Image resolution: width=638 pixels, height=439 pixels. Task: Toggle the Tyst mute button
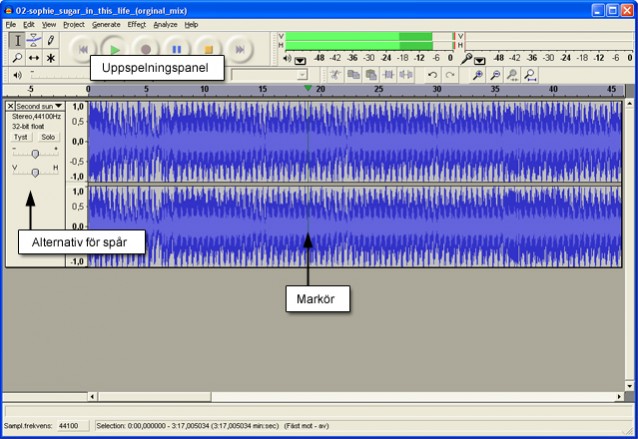pos(21,137)
